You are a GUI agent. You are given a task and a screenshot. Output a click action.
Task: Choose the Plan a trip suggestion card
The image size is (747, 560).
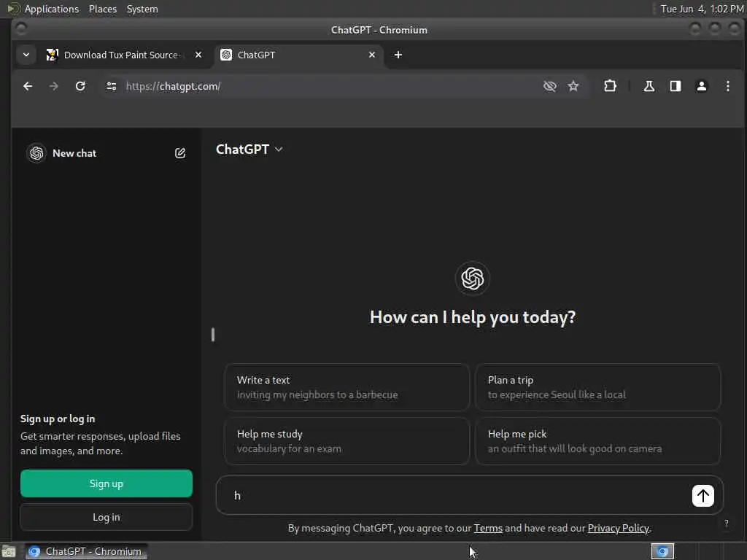(x=598, y=387)
